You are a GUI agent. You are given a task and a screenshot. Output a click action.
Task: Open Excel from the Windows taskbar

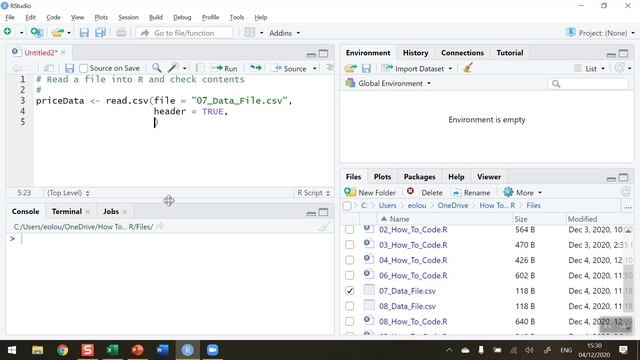tap(112, 350)
